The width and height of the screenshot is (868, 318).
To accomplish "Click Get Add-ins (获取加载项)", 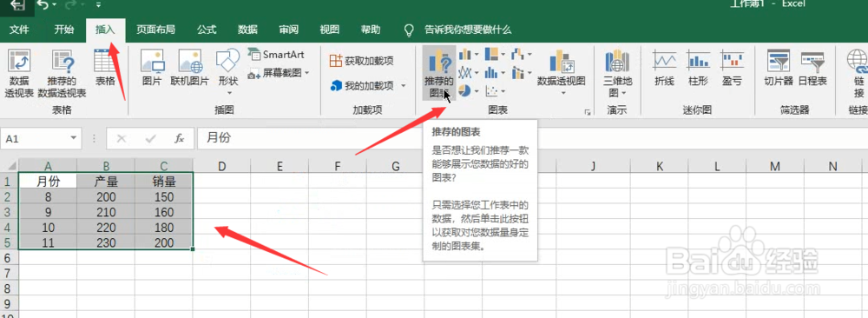I will click(x=361, y=61).
